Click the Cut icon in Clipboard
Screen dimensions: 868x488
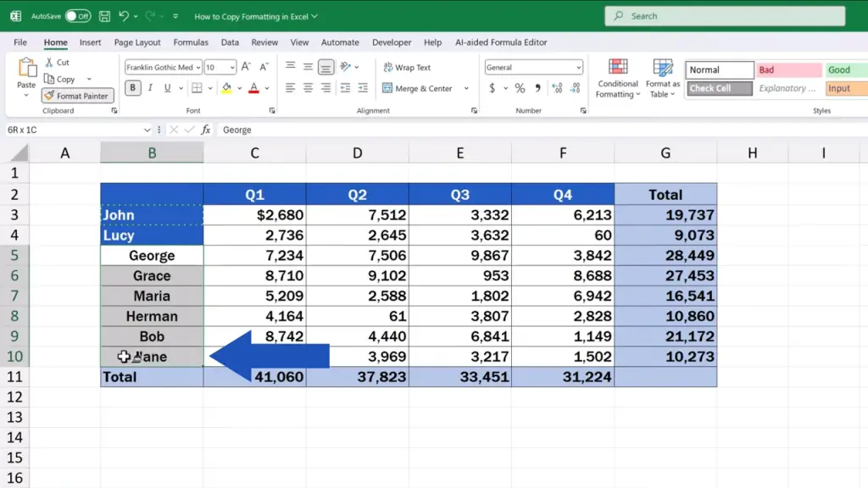(49, 63)
